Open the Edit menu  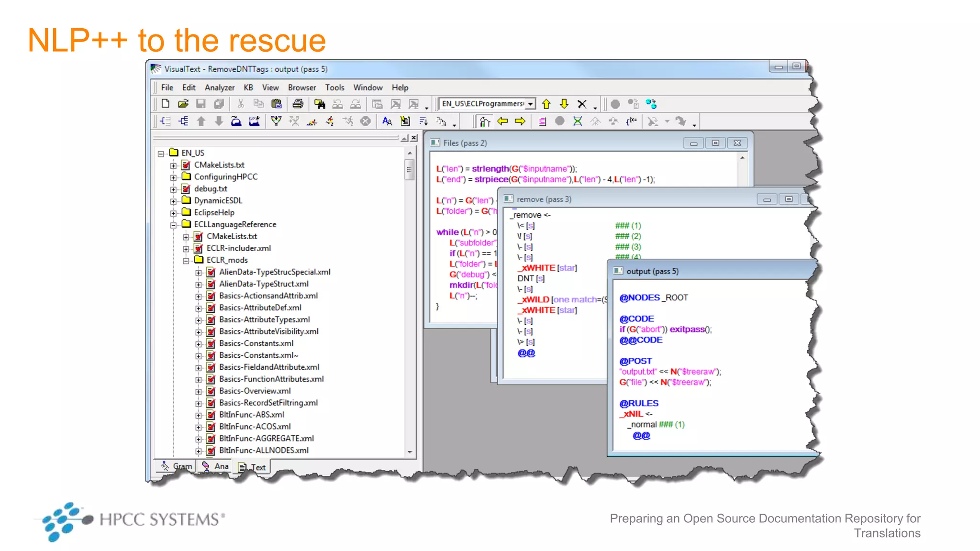[189, 88]
